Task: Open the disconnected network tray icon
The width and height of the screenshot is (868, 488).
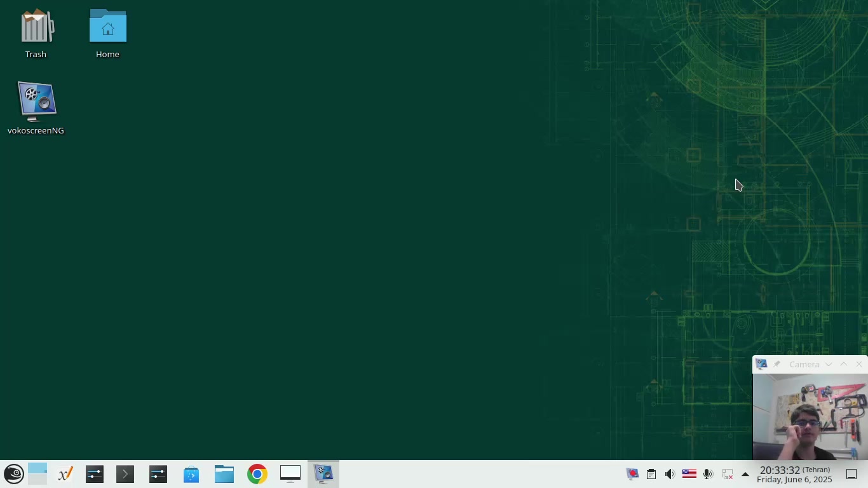Action: tap(727, 474)
